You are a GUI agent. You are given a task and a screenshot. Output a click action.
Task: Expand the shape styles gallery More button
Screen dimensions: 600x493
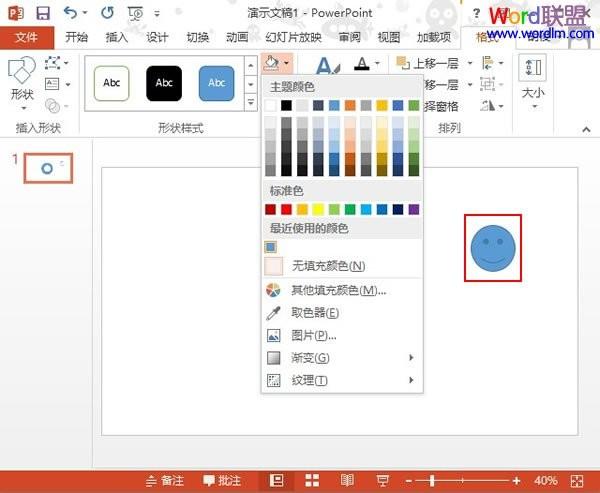click(251, 102)
